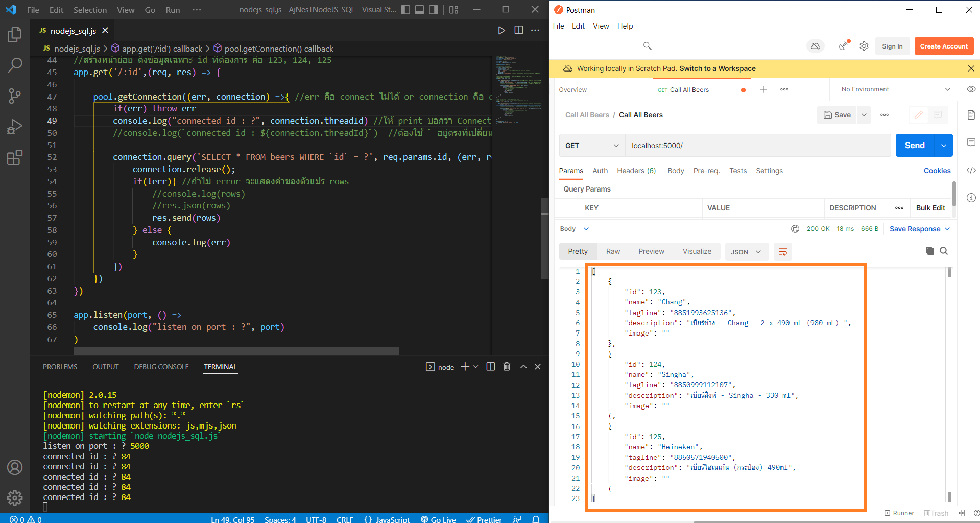Open the JSON response format dropdown
The width and height of the screenshot is (980, 523).
pyautogui.click(x=746, y=252)
